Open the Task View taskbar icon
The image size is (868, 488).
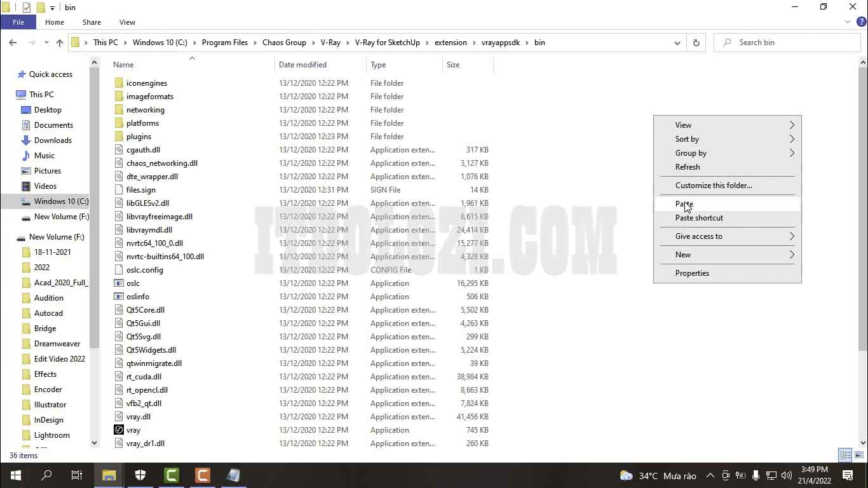77,475
